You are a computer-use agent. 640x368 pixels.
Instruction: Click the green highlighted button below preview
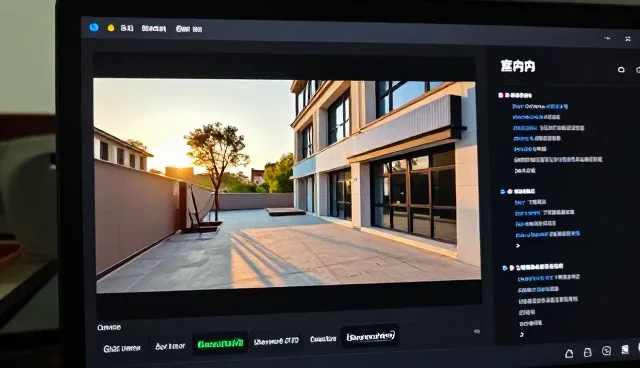[220, 344]
